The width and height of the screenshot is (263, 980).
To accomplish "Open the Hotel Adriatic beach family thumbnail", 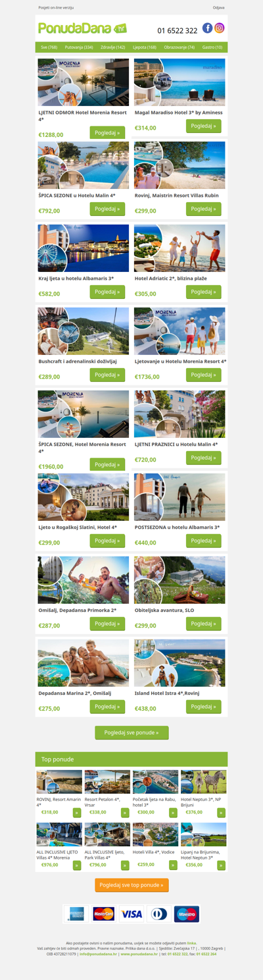I will 179,248.
